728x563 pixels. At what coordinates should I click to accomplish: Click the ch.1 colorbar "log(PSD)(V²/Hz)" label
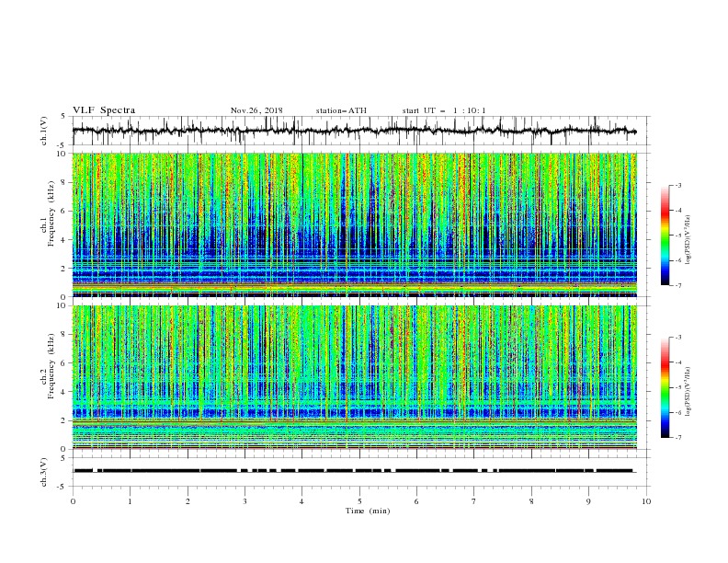point(688,240)
